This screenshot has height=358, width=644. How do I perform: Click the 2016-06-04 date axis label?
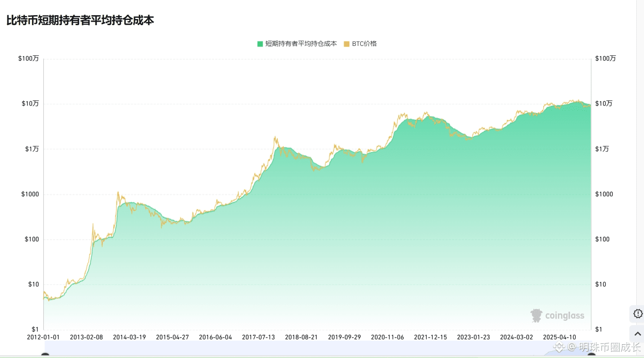tap(215, 337)
